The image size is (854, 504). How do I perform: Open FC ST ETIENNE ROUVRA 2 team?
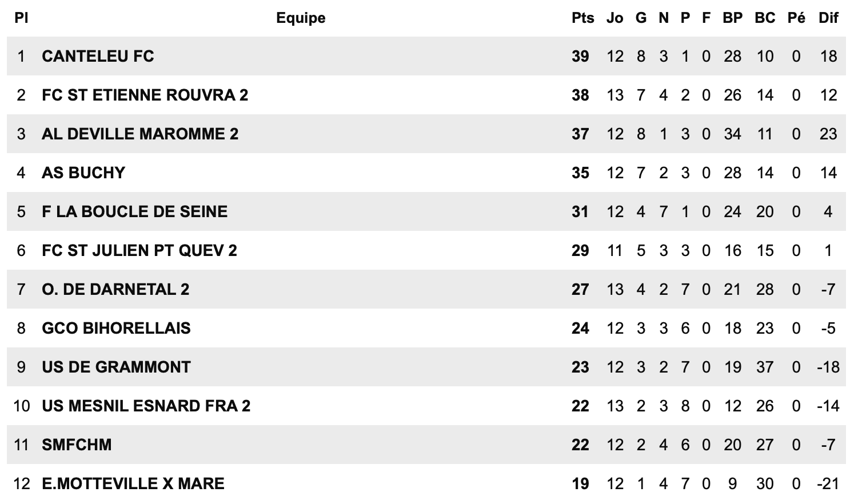145,95
